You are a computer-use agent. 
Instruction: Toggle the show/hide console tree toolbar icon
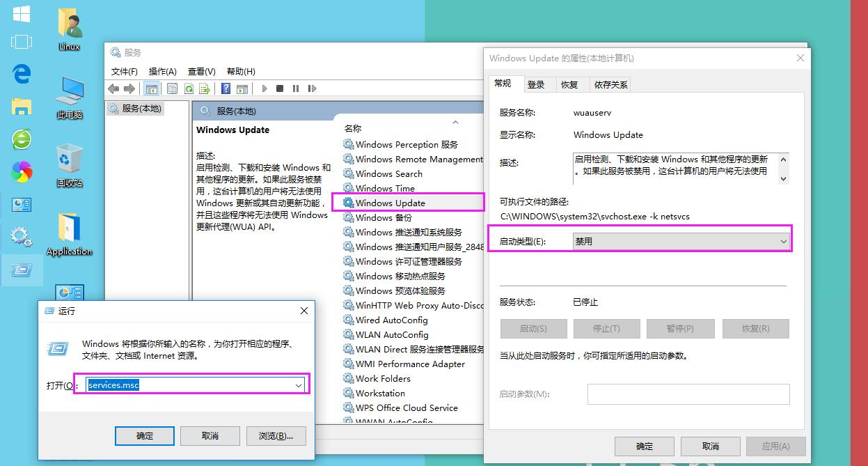click(151, 88)
